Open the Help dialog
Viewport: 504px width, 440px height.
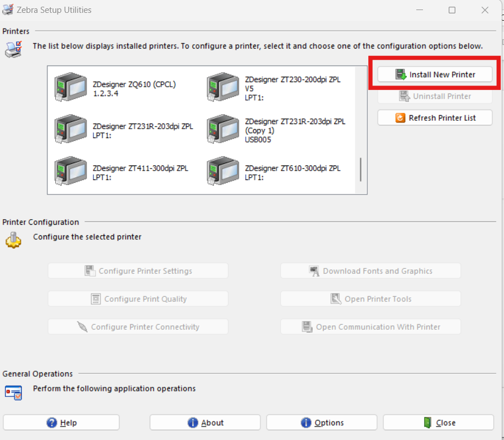(x=61, y=422)
